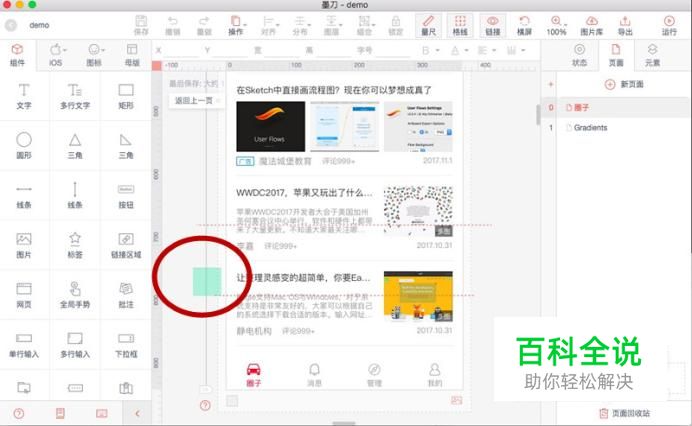This screenshot has width=692, height=426.
Task: Switch to the States (状态) tab
Action: coord(579,55)
